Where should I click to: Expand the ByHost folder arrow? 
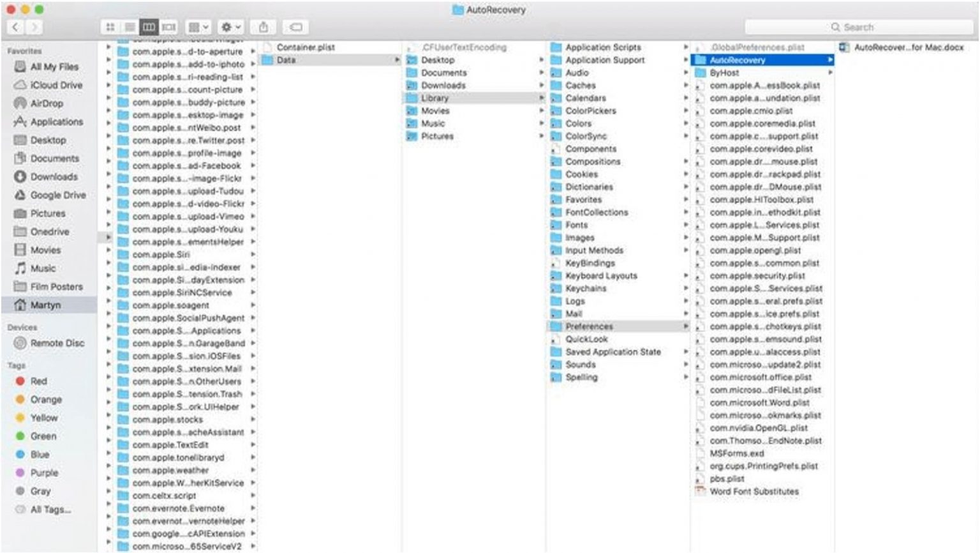830,73
